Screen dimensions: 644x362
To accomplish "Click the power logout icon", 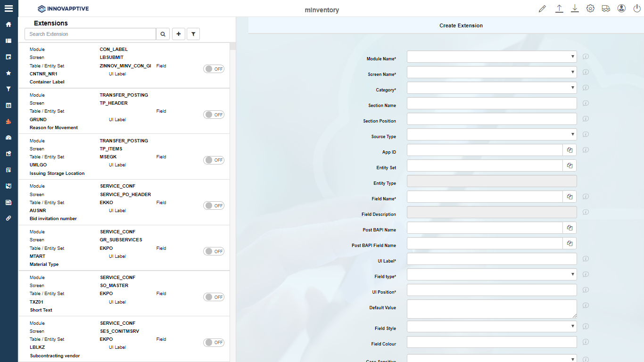I will coord(637,8).
